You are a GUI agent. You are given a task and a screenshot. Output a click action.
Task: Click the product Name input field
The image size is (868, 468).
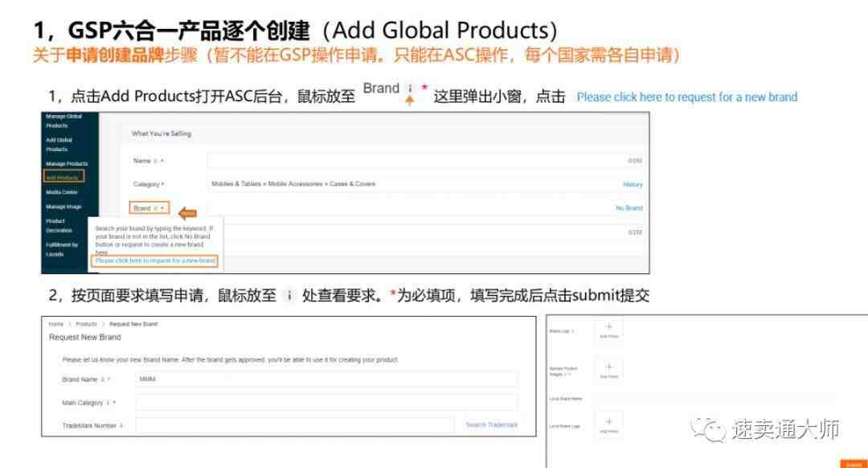point(425,161)
